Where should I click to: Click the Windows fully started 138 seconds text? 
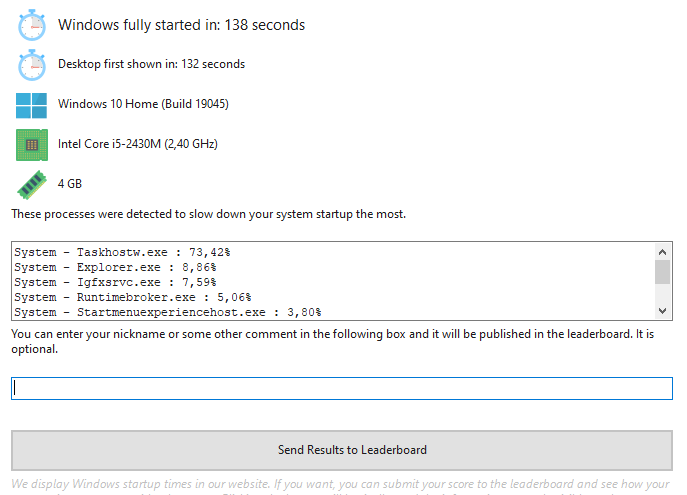(x=181, y=24)
